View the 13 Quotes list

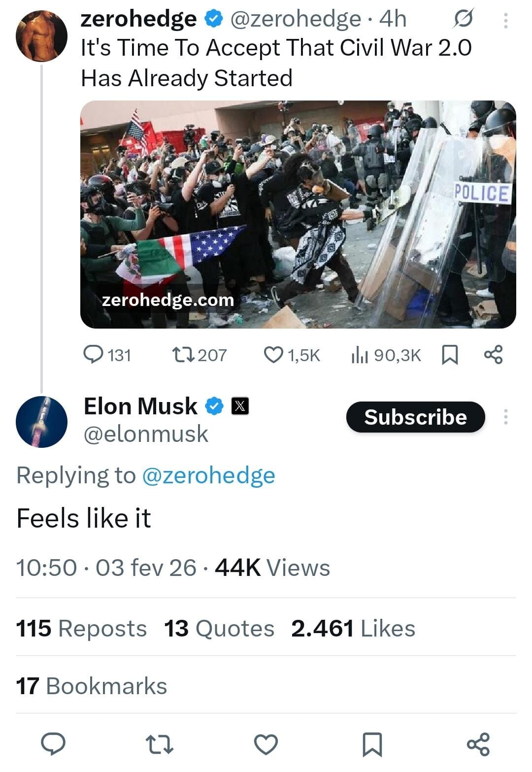(219, 629)
